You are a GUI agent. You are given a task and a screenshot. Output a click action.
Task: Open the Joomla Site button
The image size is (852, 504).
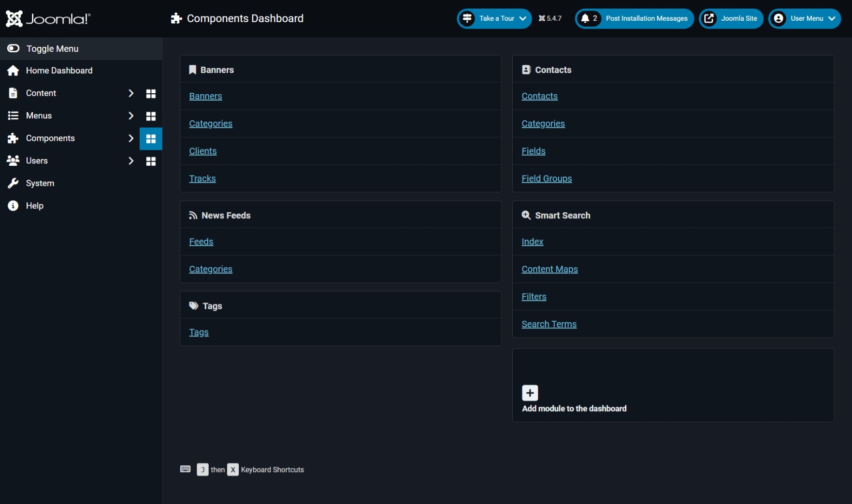(731, 18)
